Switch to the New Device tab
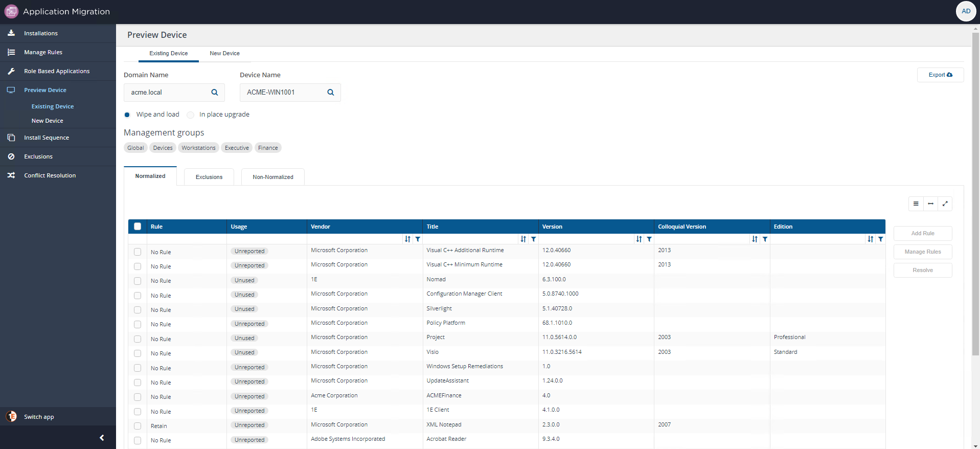 224,53
